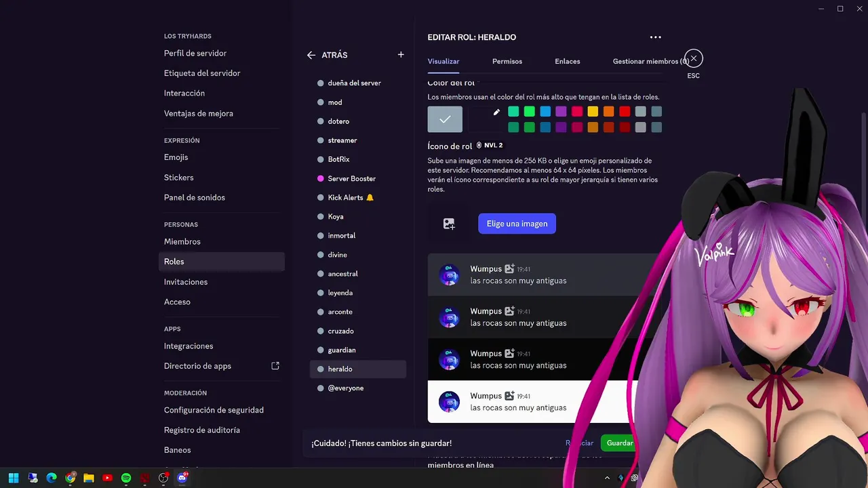
Task: Select the inmortal role
Action: coord(358,235)
